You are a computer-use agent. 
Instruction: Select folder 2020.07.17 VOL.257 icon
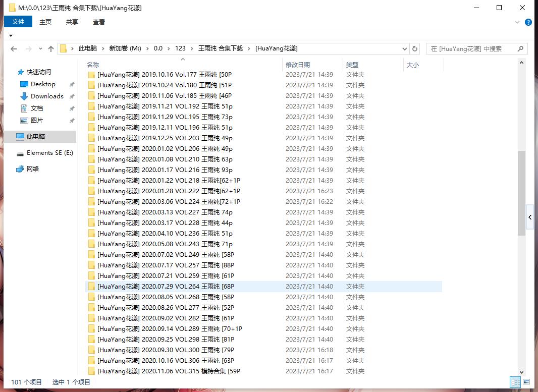[91, 265]
